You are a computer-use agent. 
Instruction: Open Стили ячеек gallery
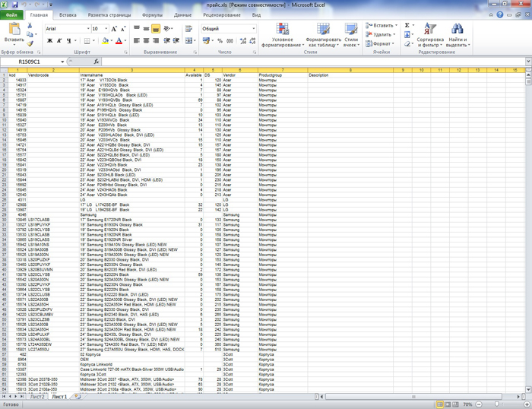(351, 35)
